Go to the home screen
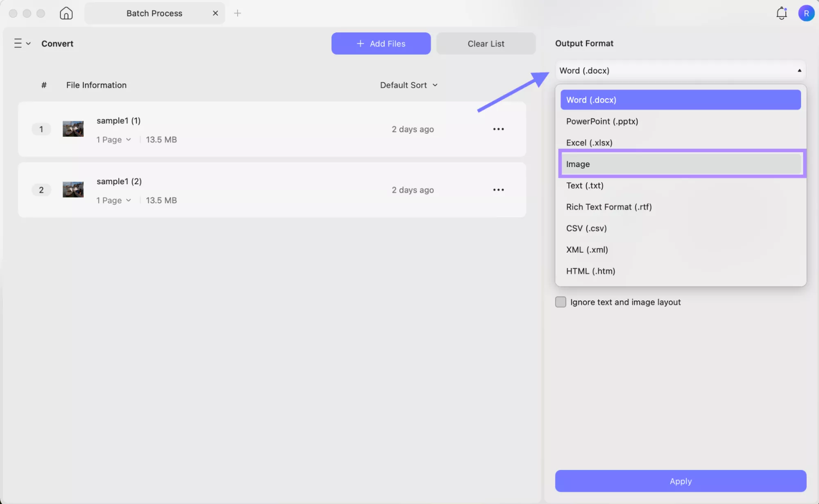The height and width of the screenshot is (504, 819). [66, 13]
